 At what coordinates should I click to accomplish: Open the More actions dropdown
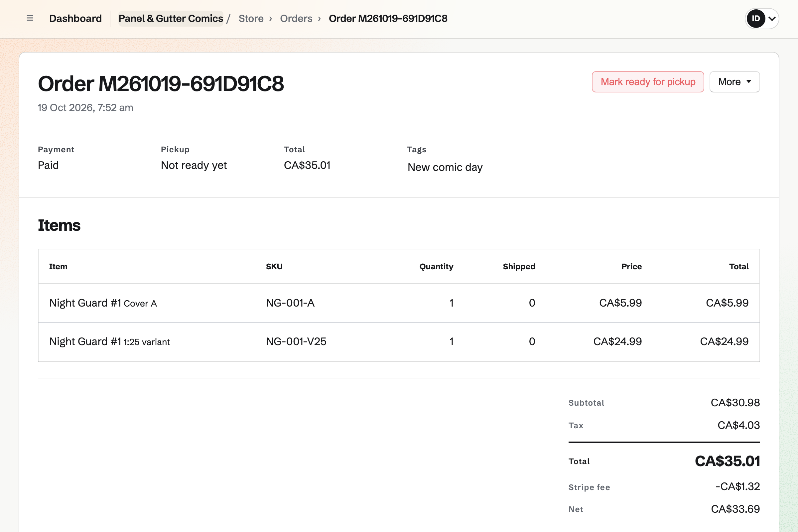point(734,82)
